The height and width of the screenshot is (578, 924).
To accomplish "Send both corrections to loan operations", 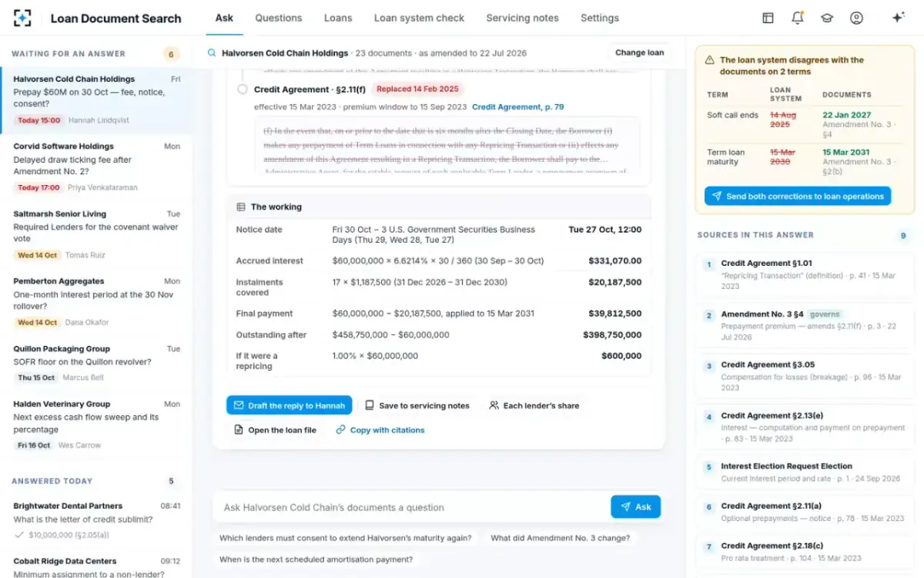I will click(x=798, y=197).
